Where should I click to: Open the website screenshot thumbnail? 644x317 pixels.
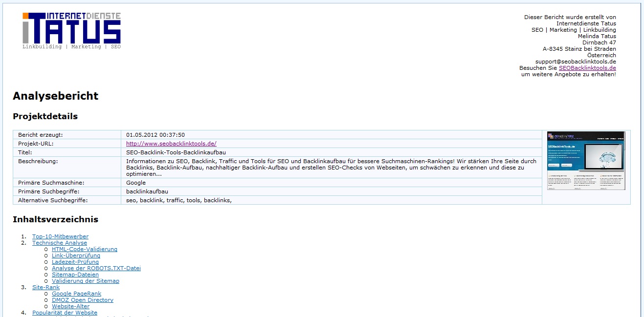tap(586, 161)
